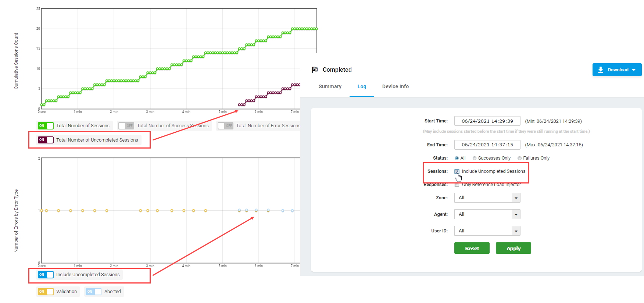
Task: Check Only Reference Load Injector box
Action: [x=457, y=185]
